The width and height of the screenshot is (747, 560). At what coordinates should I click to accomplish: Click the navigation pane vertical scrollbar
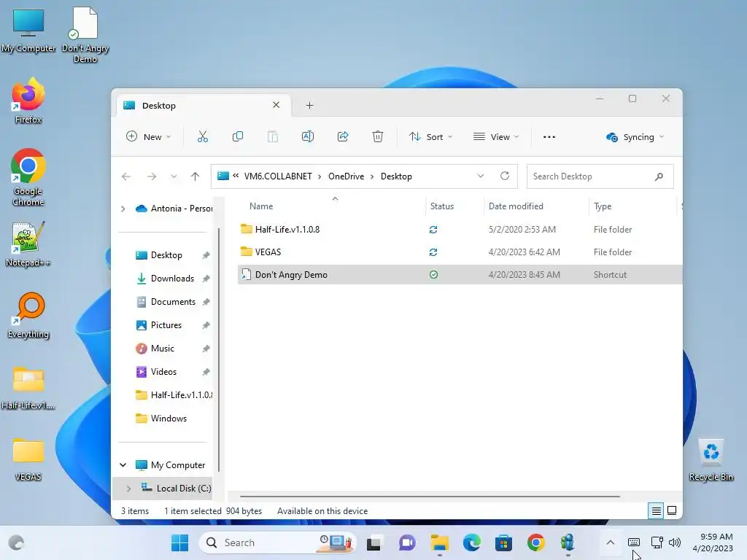point(219,350)
